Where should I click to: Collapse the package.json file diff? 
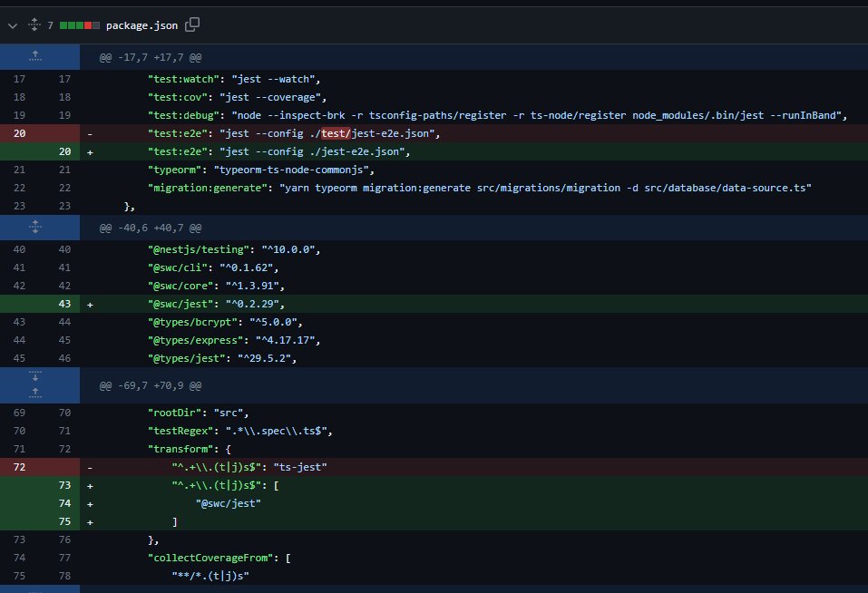(12, 25)
